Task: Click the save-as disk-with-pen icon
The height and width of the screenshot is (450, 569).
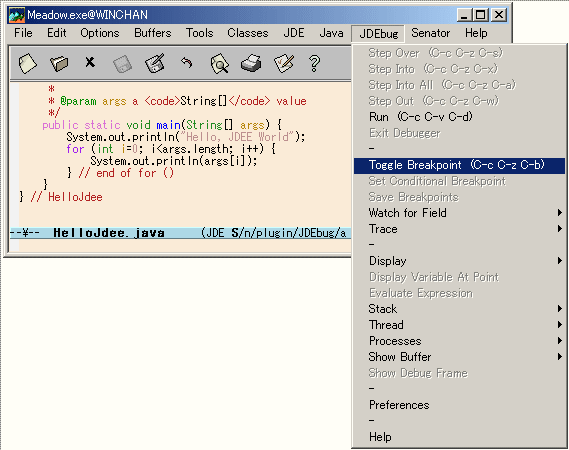Action: tap(155, 63)
